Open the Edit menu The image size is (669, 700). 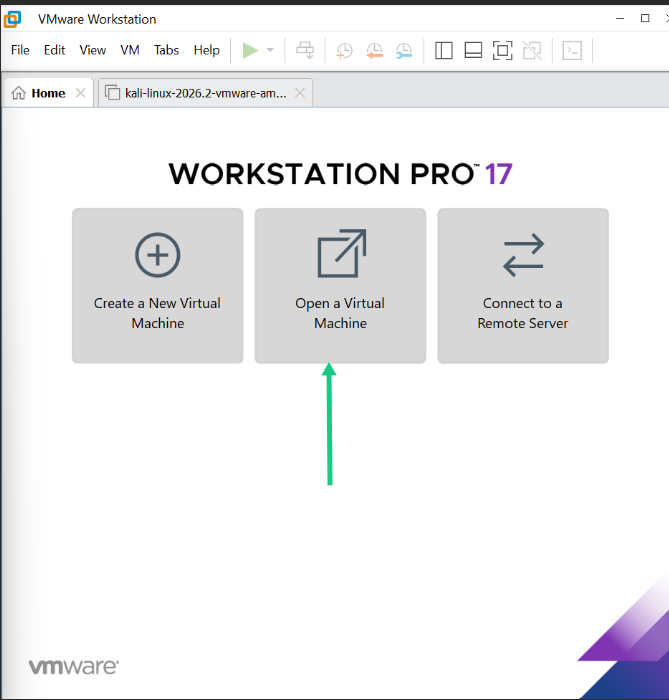(x=54, y=50)
